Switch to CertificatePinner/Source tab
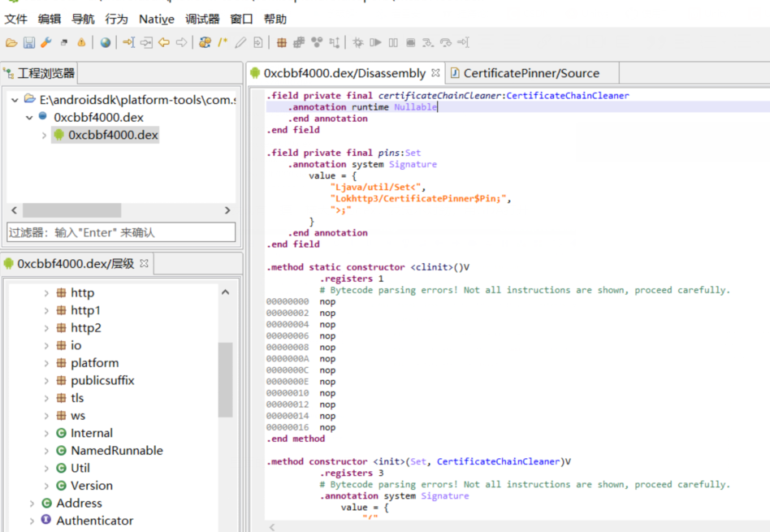 530,73
